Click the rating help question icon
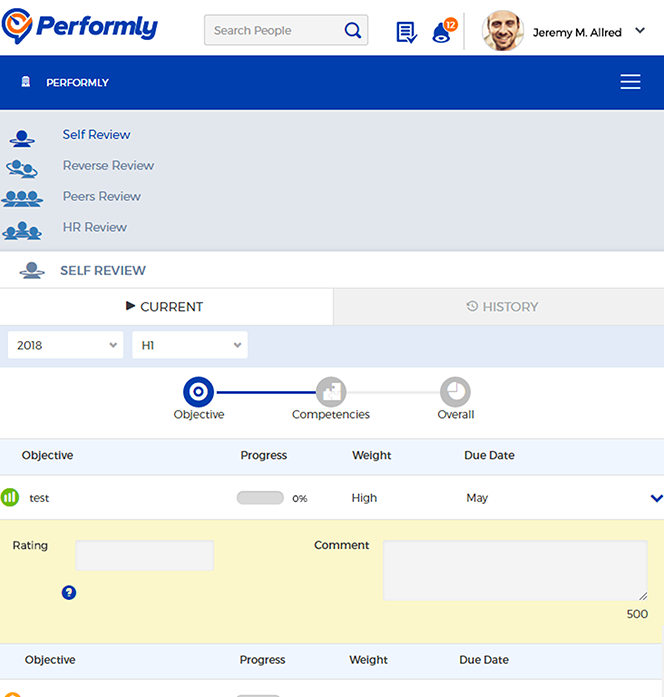This screenshot has height=697, width=664. [x=69, y=592]
